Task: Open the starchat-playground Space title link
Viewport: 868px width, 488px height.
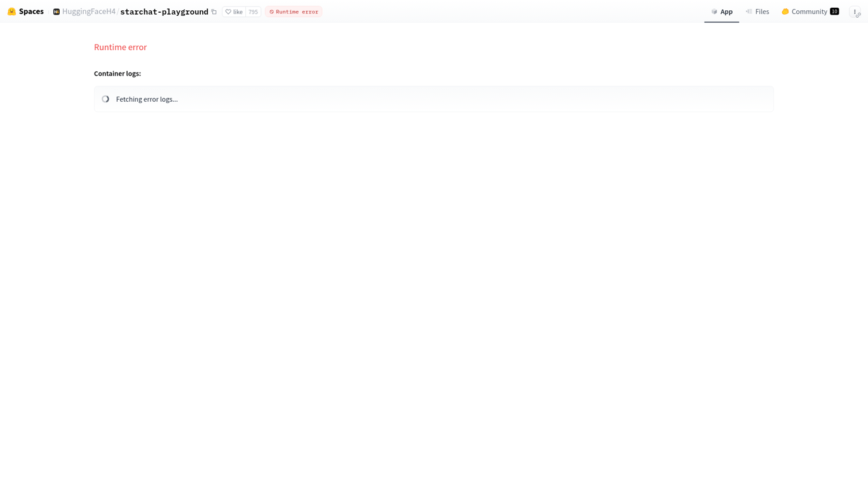Action: click(164, 11)
